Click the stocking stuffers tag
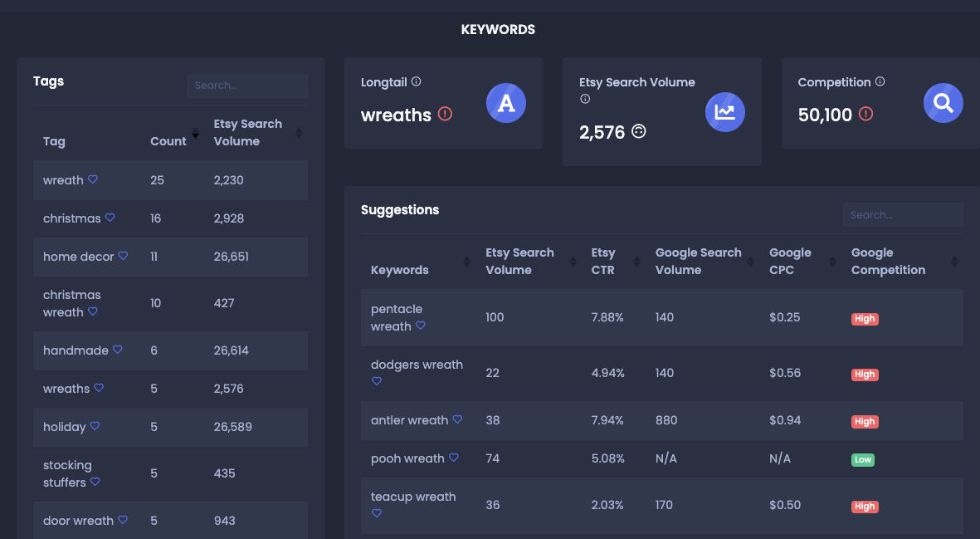This screenshot has width=980, height=539. [x=66, y=473]
